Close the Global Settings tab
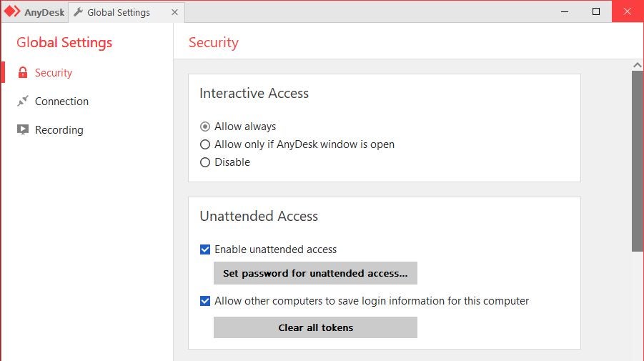 (x=174, y=12)
